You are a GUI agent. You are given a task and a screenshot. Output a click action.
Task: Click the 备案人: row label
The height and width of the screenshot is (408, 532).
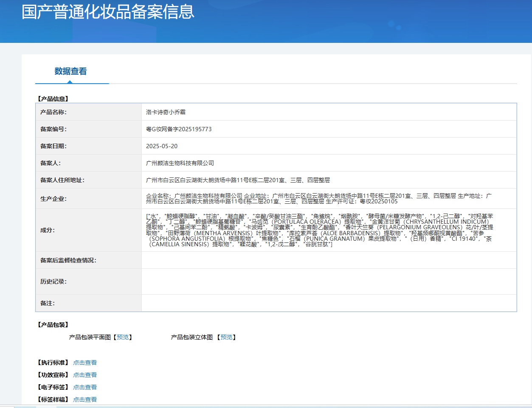pyautogui.click(x=51, y=163)
